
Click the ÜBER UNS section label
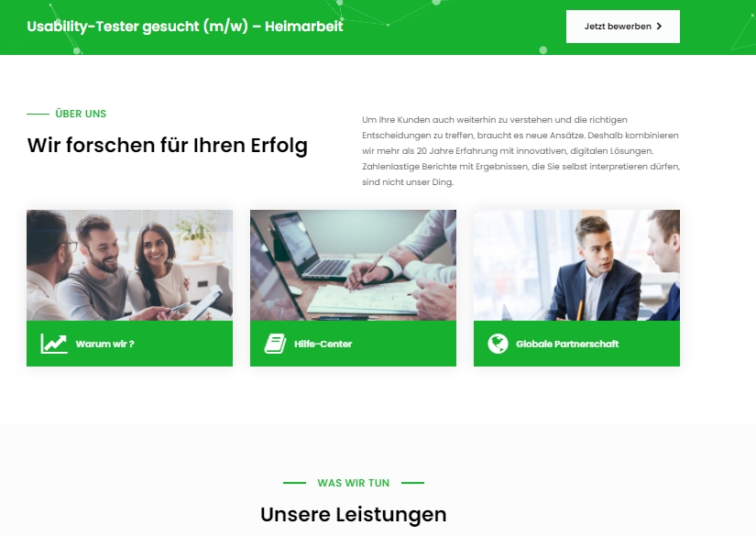point(81,114)
